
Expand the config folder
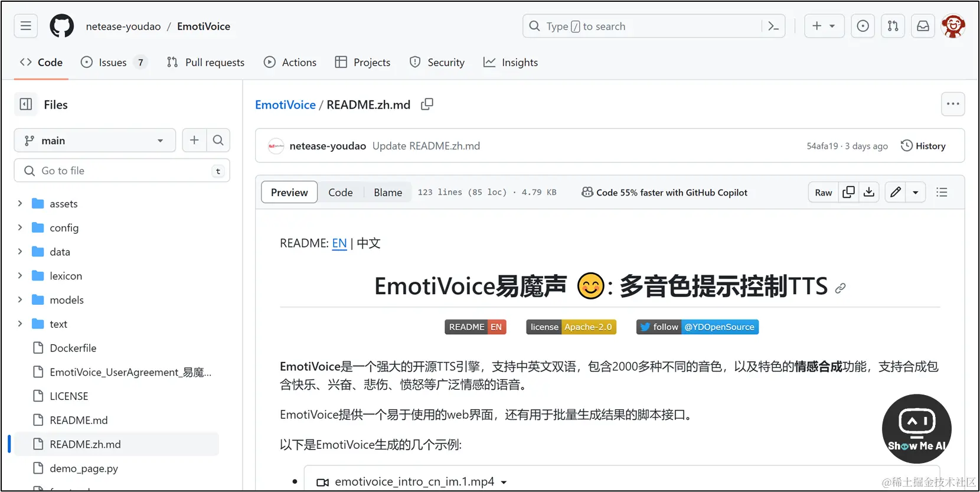click(20, 227)
